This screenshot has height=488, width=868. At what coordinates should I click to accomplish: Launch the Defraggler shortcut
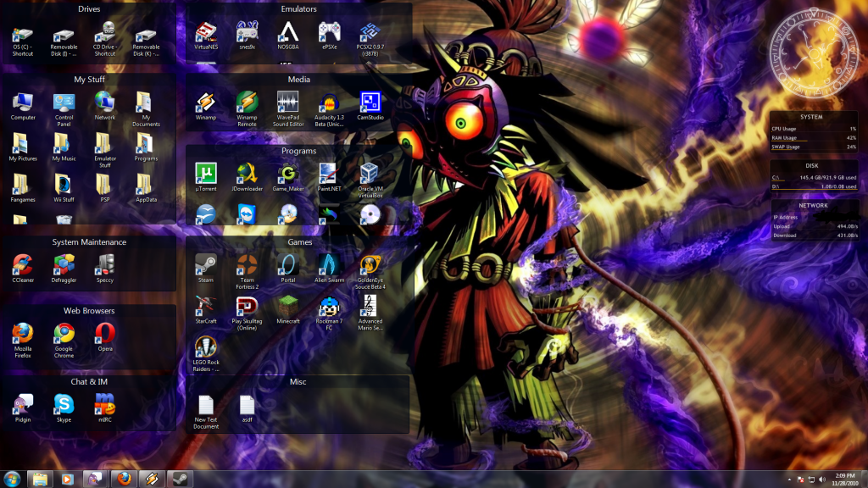tap(64, 269)
